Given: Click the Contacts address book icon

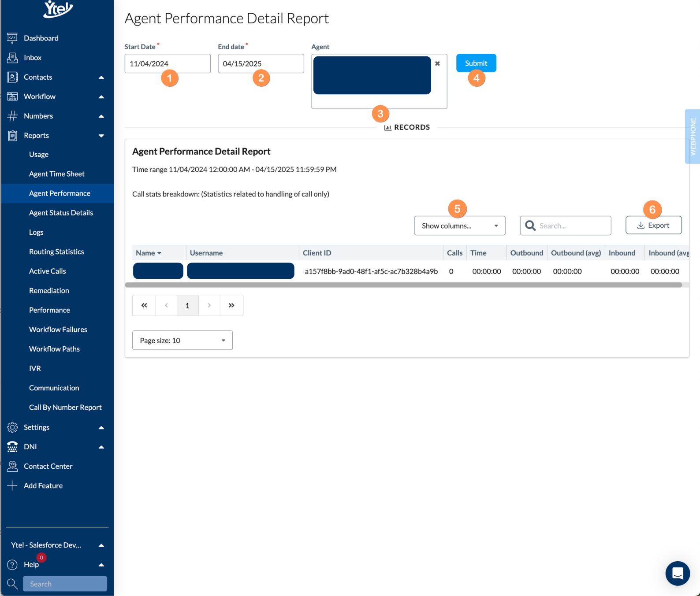Looking at the screenshot, I should tap(12, 77).
